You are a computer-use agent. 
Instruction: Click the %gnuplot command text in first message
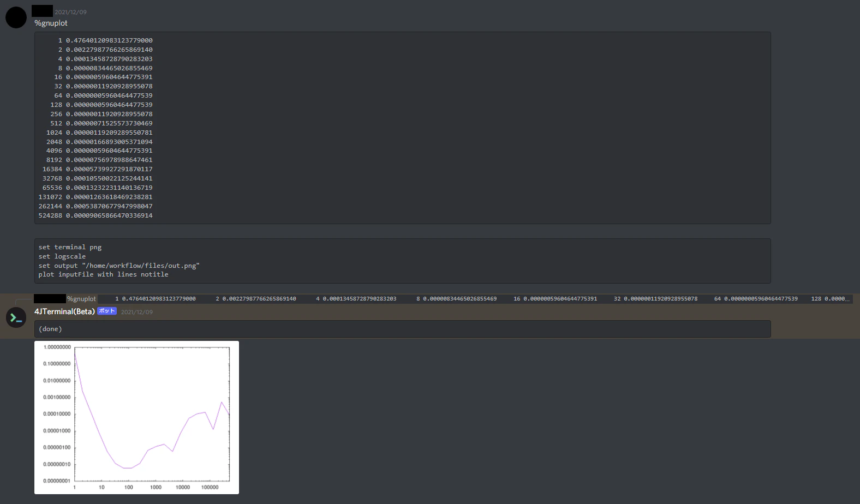click(x=51, y=23)
